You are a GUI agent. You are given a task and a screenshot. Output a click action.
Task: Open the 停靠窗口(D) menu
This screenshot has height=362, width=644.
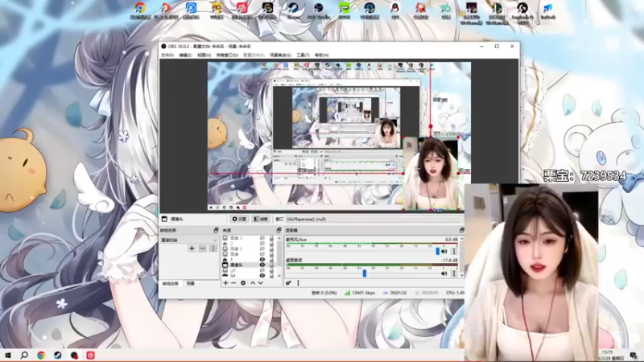(227, 55)
